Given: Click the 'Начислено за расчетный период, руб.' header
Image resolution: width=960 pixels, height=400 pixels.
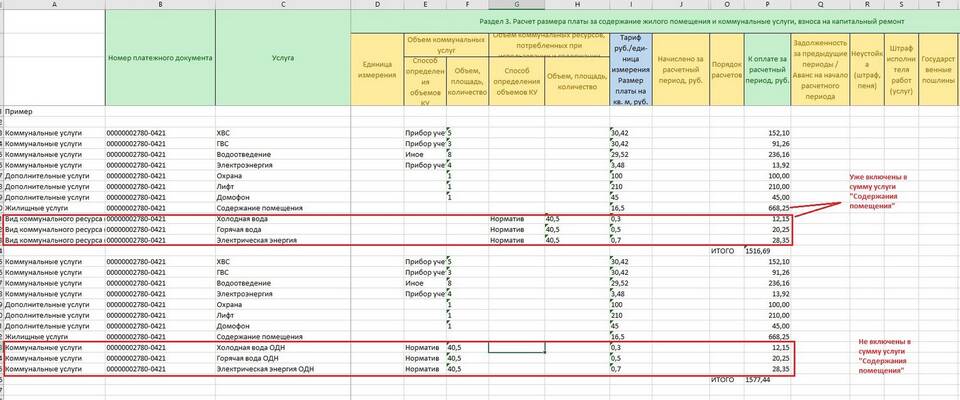Looking at the screenshot, I should pyautogui.click(x=681, y=70).
